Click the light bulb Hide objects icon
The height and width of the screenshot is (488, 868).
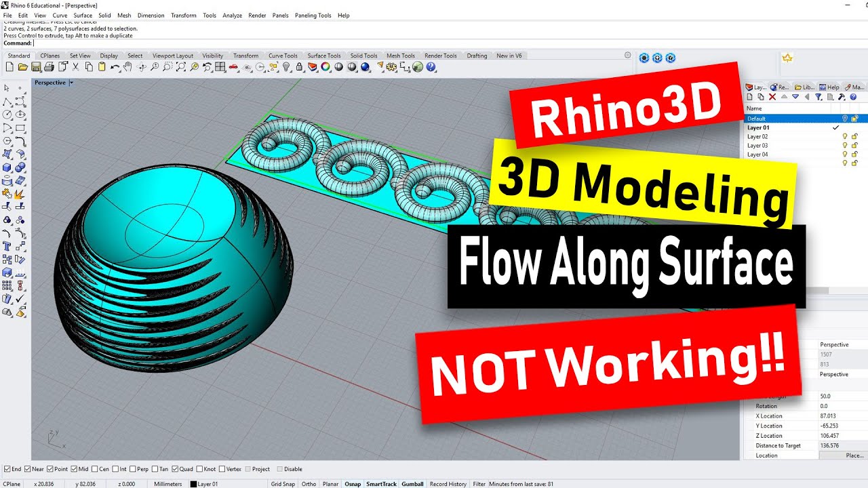pyautogui.click(x=286, y=67)
